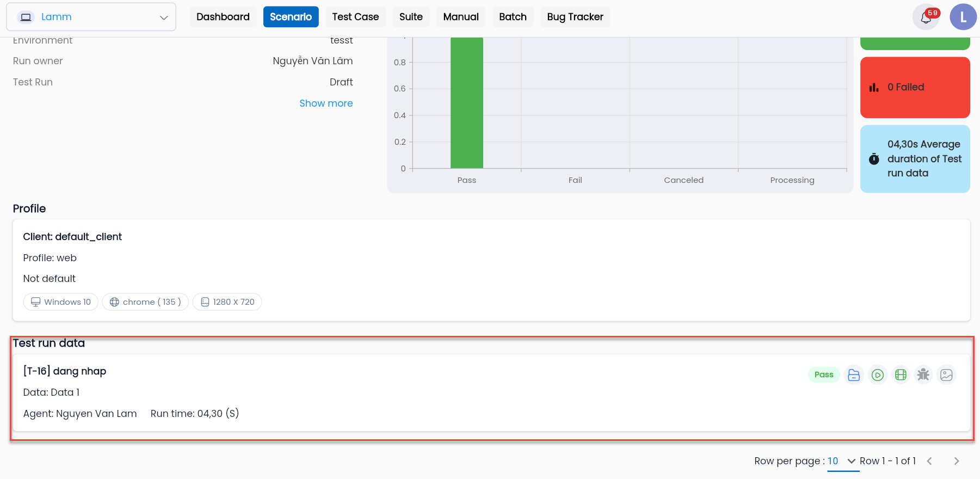Click 'Agent: Nguyen Van Lam' text
This screenshot has width=980, height=479.
point(80,414)
